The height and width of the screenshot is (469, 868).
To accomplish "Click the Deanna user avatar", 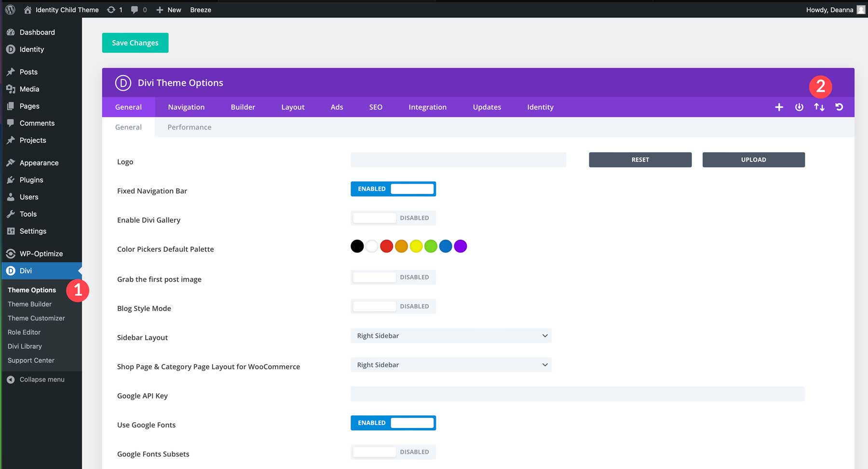I will tap(861, 10).
